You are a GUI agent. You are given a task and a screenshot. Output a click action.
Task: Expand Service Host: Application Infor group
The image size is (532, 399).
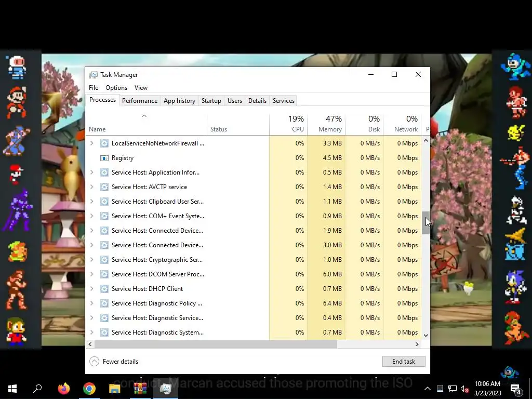91,172
